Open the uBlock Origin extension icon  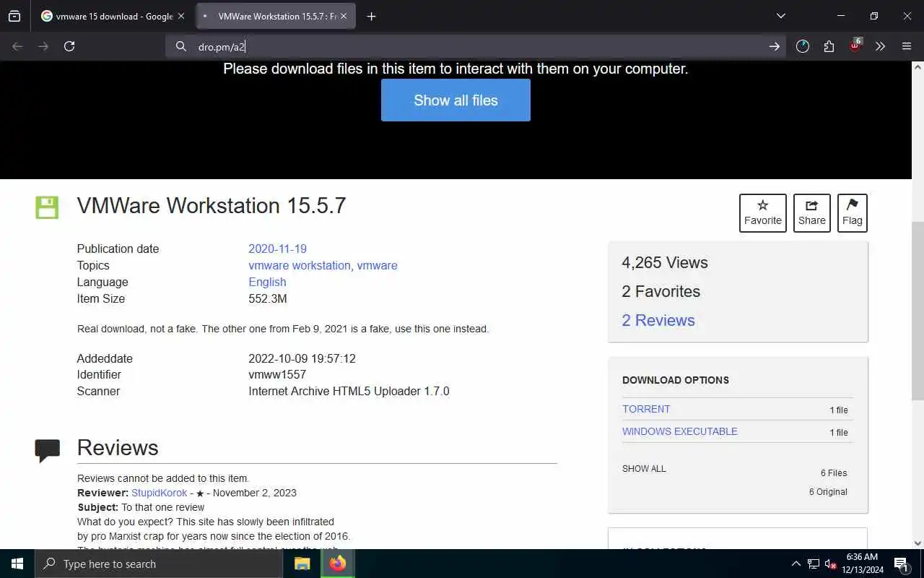(855, 46)
